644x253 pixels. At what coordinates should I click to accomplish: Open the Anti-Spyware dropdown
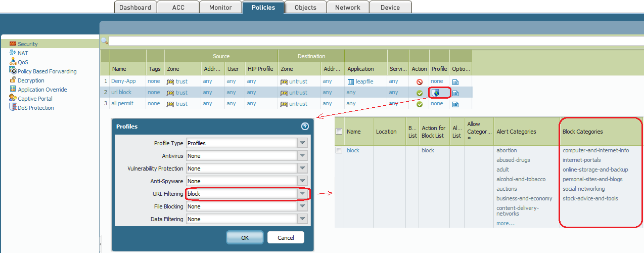tap(302, 181)
